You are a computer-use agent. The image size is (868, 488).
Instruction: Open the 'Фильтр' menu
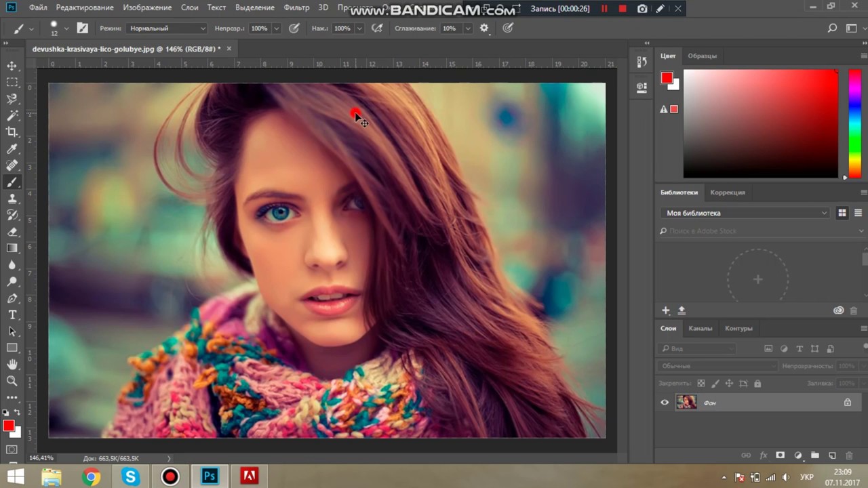click(x=296, y=8)
